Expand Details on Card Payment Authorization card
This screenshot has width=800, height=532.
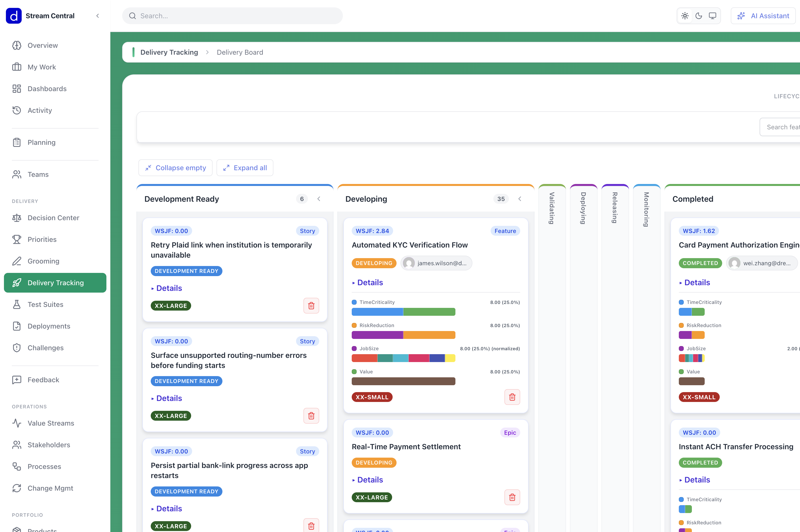(x=695, y=283)
